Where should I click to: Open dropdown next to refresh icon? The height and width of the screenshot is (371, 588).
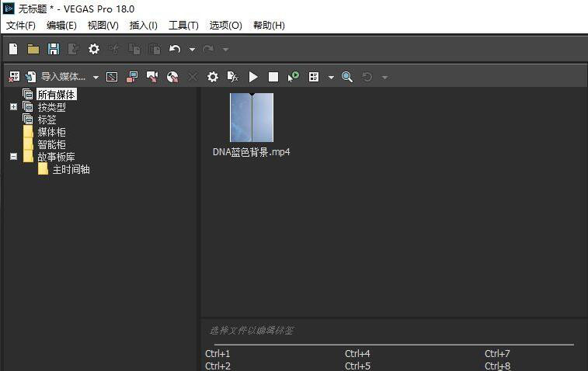point(384,77)
